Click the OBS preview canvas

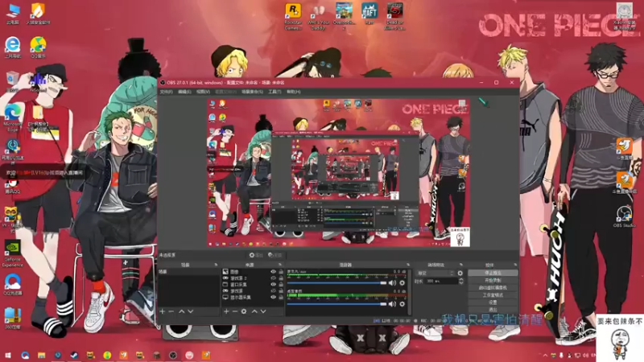338,173
